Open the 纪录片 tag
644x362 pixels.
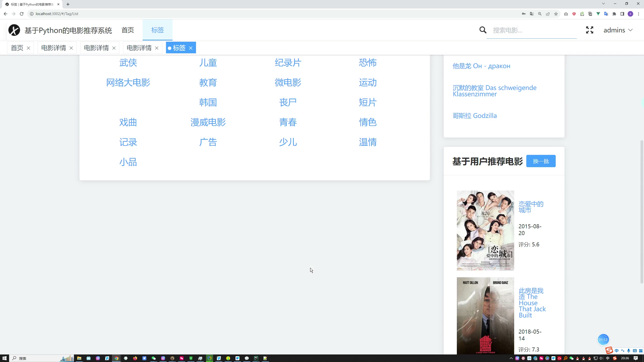click(288, 63)
